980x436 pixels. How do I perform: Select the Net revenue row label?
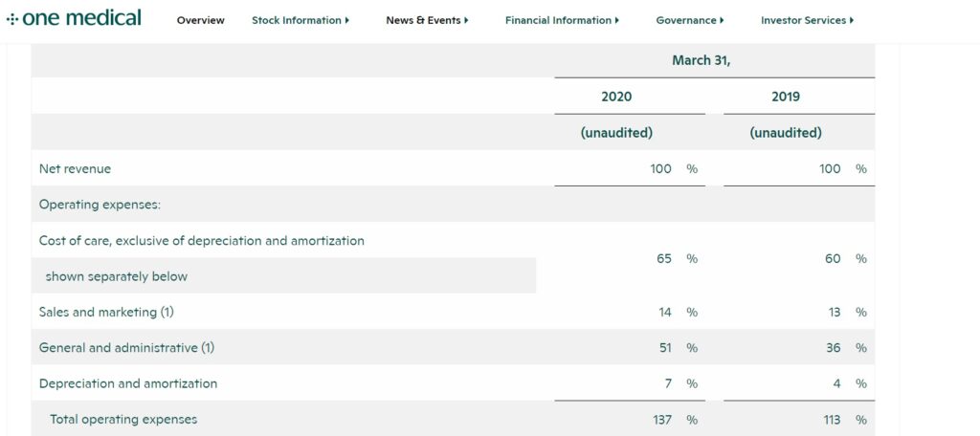tap(75, 169)
